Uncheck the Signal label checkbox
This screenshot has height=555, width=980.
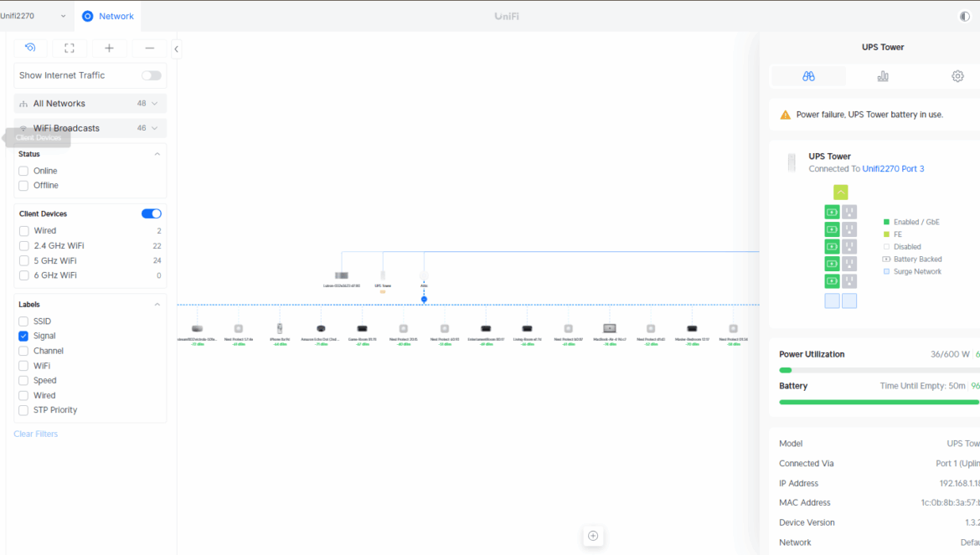click(x=23, y=336)
